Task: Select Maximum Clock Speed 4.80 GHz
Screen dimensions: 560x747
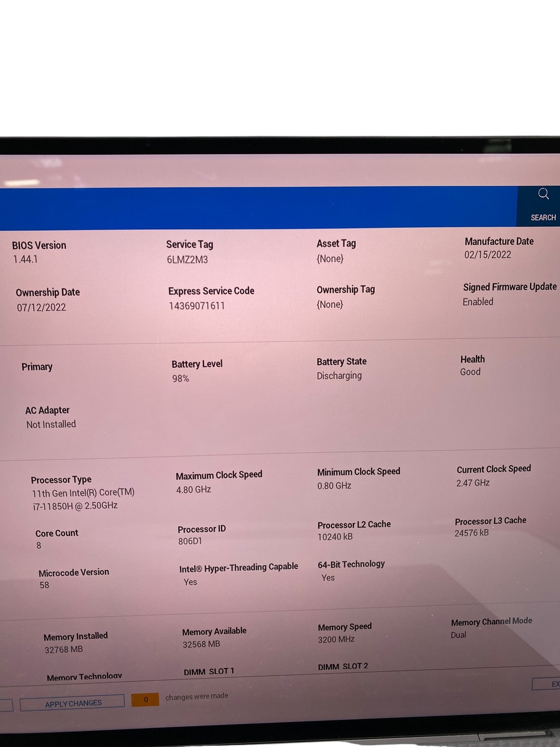Action: pyautogui.click(x=194, y=490)
